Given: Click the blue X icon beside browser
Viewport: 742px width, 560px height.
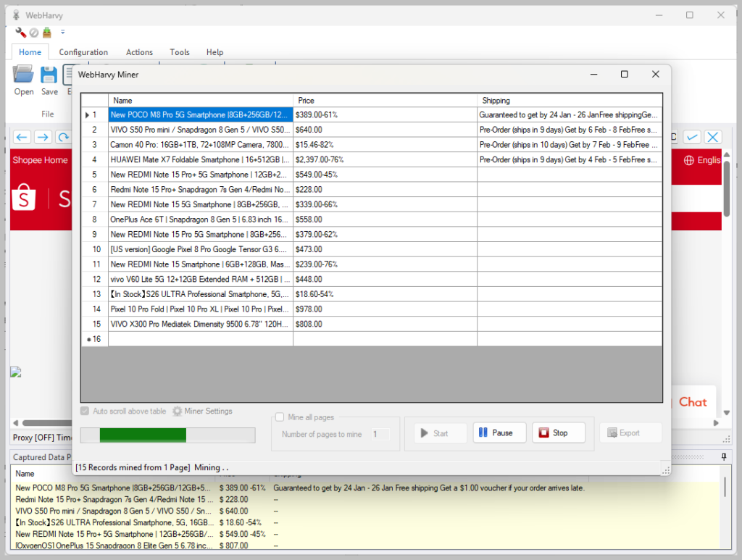Looking at the screenshot, I should pyautogui.click(x=713, y=137).
